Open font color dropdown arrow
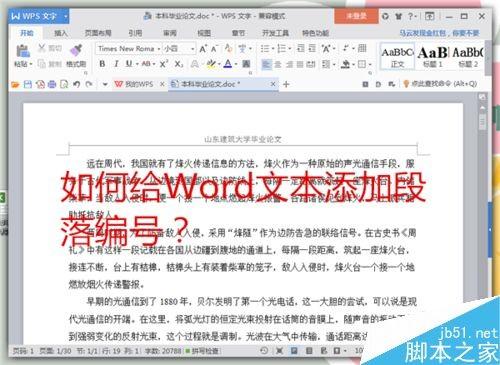The image size is (500, 365). point(236,64)
